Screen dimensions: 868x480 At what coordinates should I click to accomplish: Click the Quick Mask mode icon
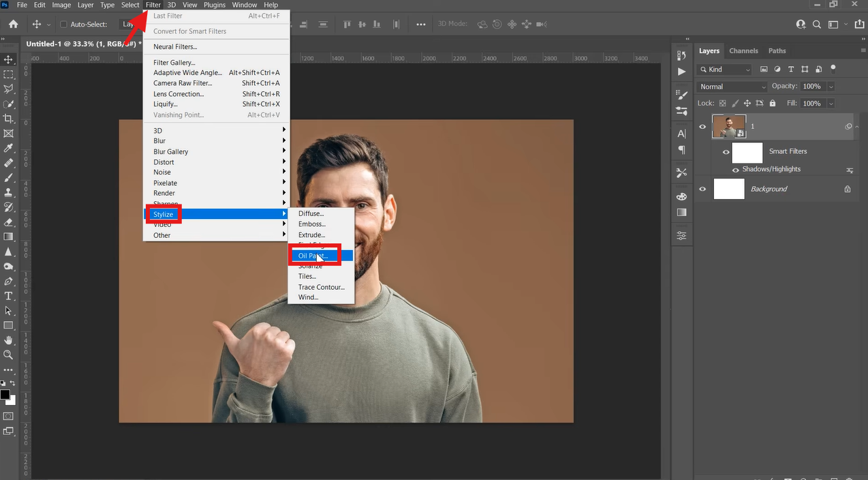click(x=8, y=416)
